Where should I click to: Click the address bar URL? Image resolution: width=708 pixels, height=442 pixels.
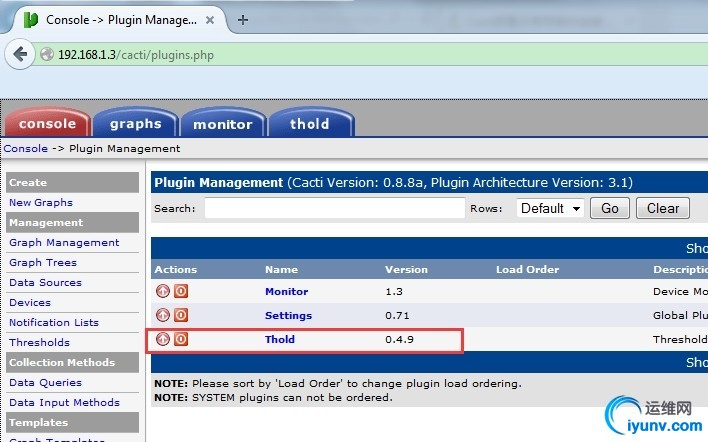coord(136,55)
